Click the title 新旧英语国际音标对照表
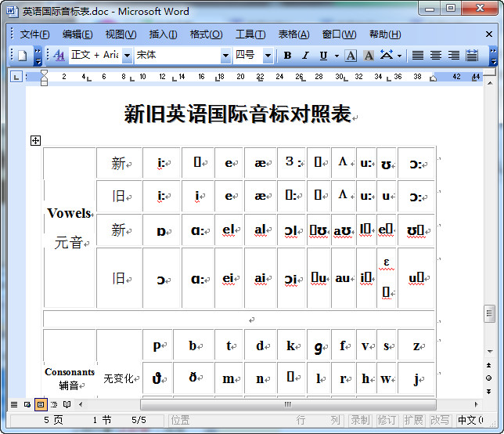The width and height of the screenshot is (504, 434). point(238,114)
